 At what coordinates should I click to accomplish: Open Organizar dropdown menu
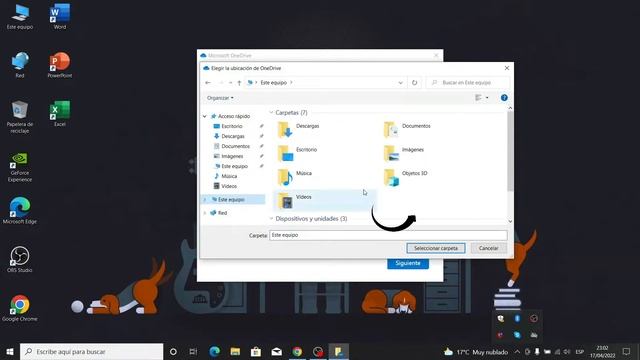(220, 98)
